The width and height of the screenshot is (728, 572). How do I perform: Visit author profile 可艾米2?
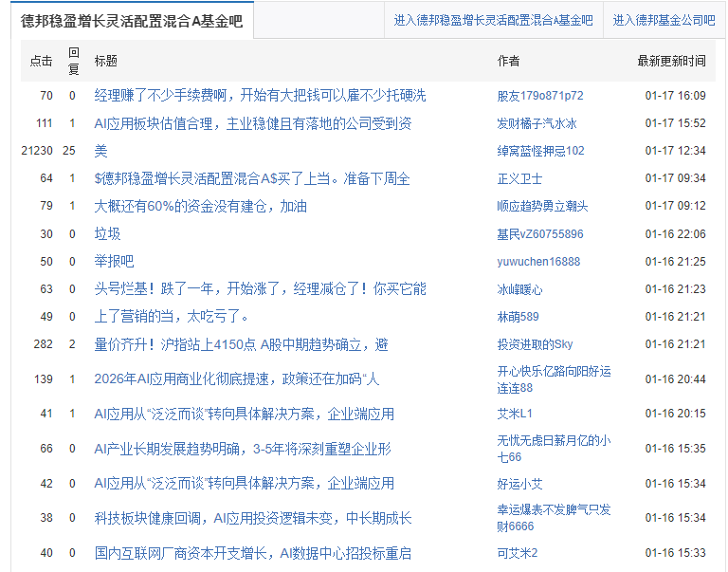coord(518,553)
